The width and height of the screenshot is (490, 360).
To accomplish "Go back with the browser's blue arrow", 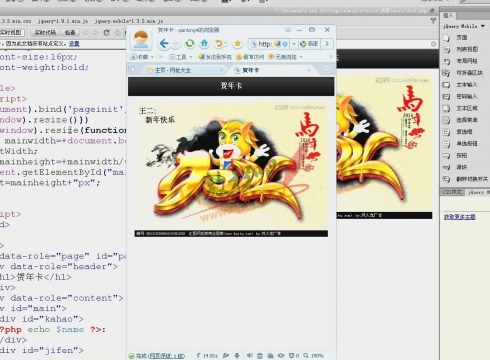I will [x=164, y=43].
